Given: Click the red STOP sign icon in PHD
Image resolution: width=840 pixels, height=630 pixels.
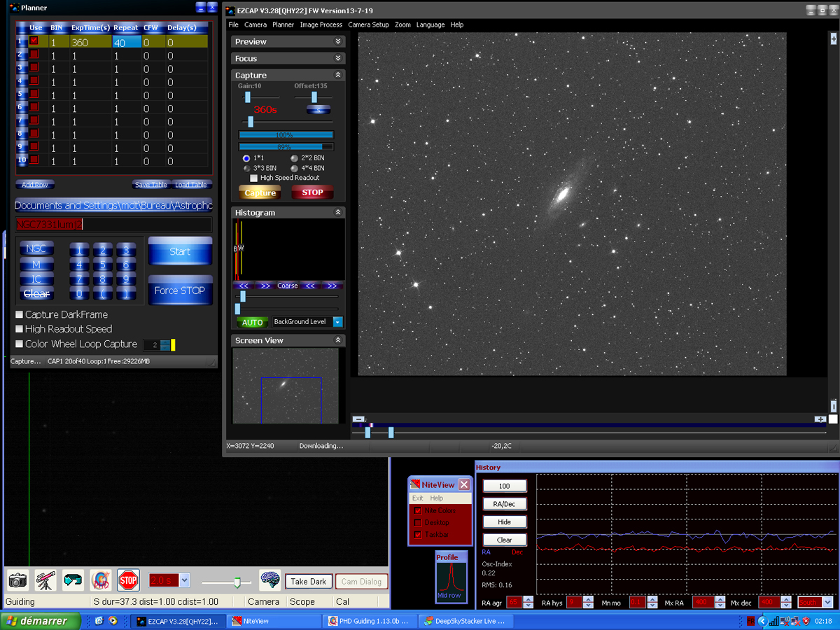Looking at the screenshot, I should (x=128, y=580).
